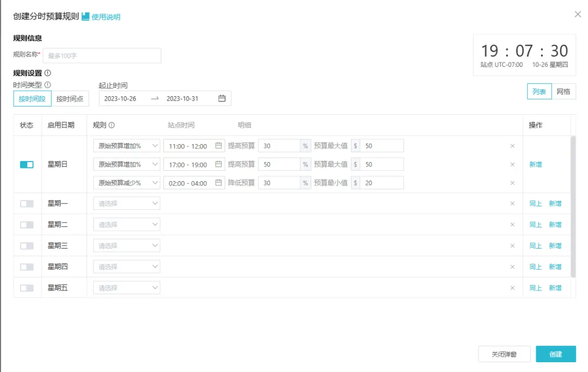
Task: Click 同上 in the 星期二 row
Action: tap(536, 225)
